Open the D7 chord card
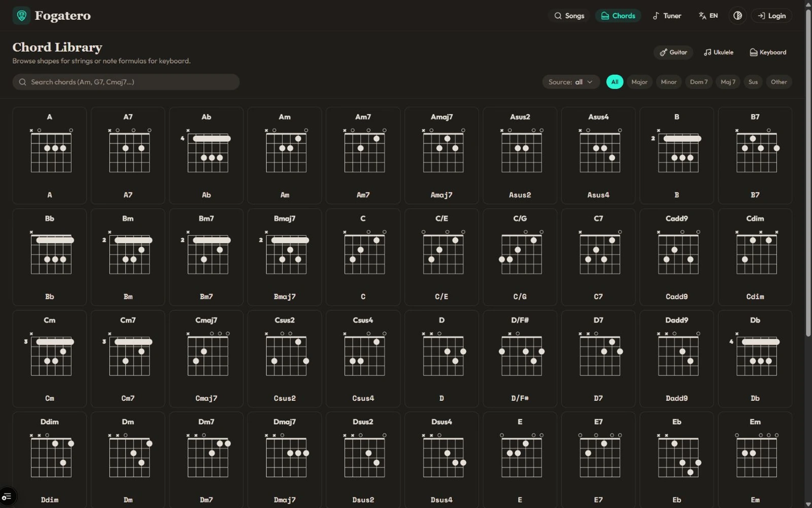The width and height of the screenshot is (812, 508). [x=598, y=359]
